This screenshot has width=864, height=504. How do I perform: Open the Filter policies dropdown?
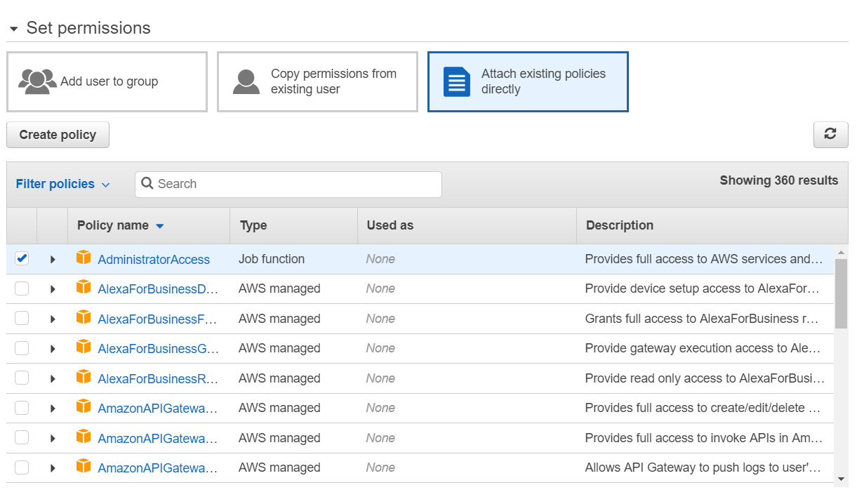point(63,184)
